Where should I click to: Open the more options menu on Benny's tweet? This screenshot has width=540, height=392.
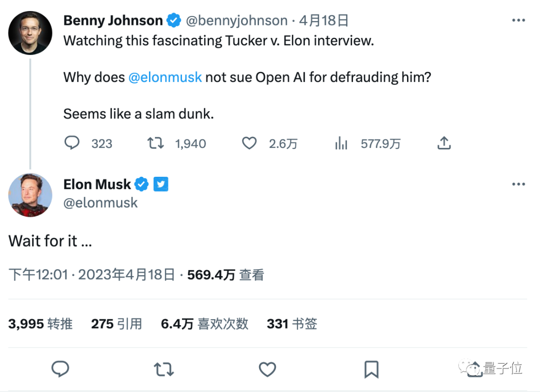518,20
